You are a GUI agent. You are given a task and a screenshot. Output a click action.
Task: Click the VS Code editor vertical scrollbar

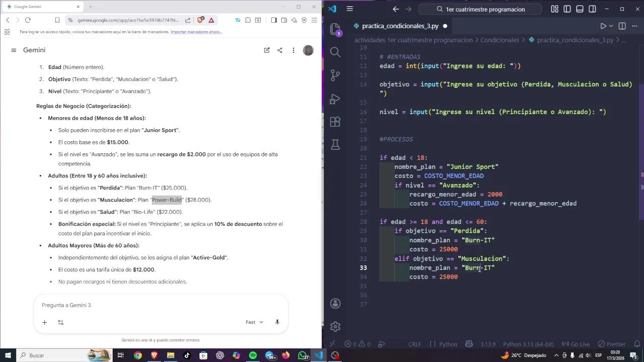(x=641, y=151)
